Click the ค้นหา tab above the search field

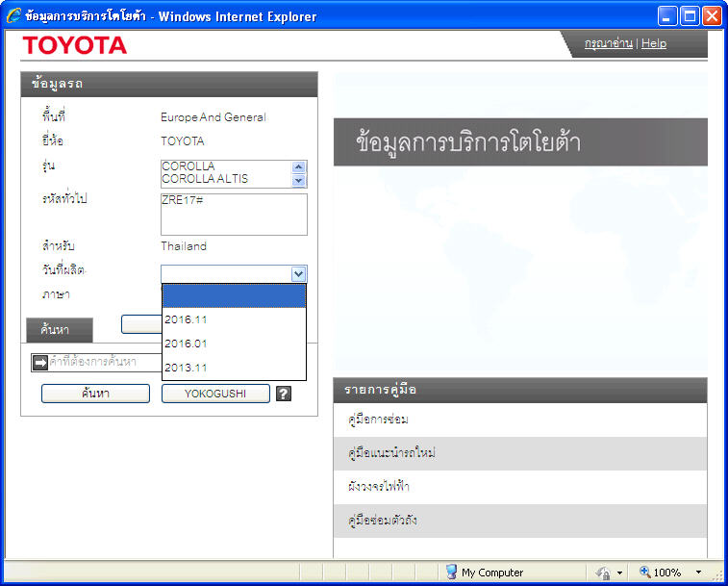click(x=60, y=330)
